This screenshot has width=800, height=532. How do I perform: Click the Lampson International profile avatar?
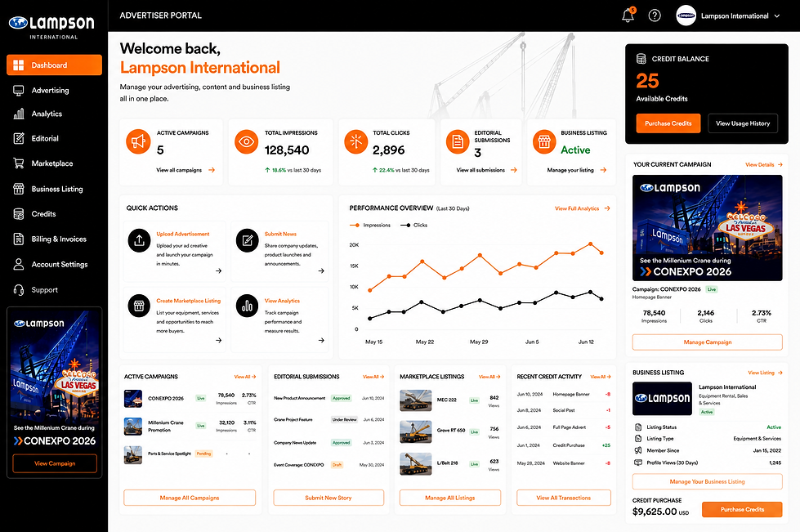[686, 16]
